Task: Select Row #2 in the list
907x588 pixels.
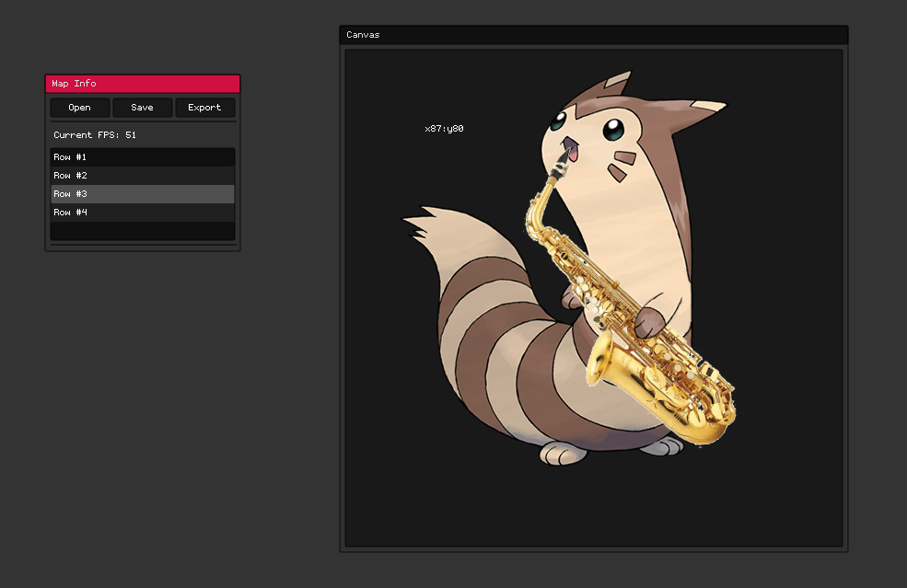Action: click(x=142, y=176)
